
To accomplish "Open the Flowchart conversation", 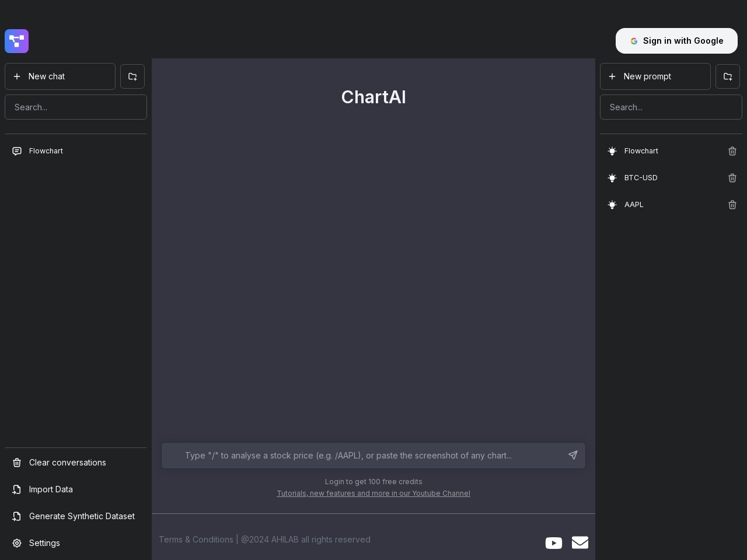I will (76, 151).
